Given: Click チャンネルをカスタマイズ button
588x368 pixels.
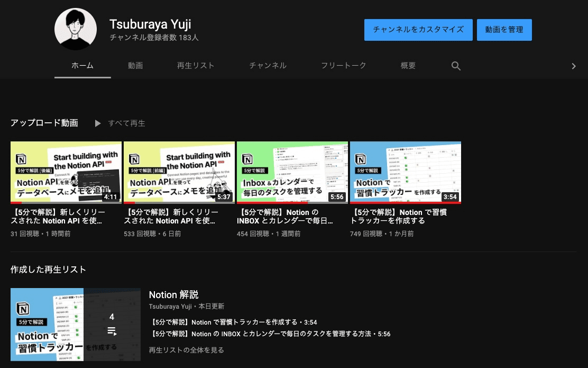Looking at the screenshot, I should pos(418,30).
